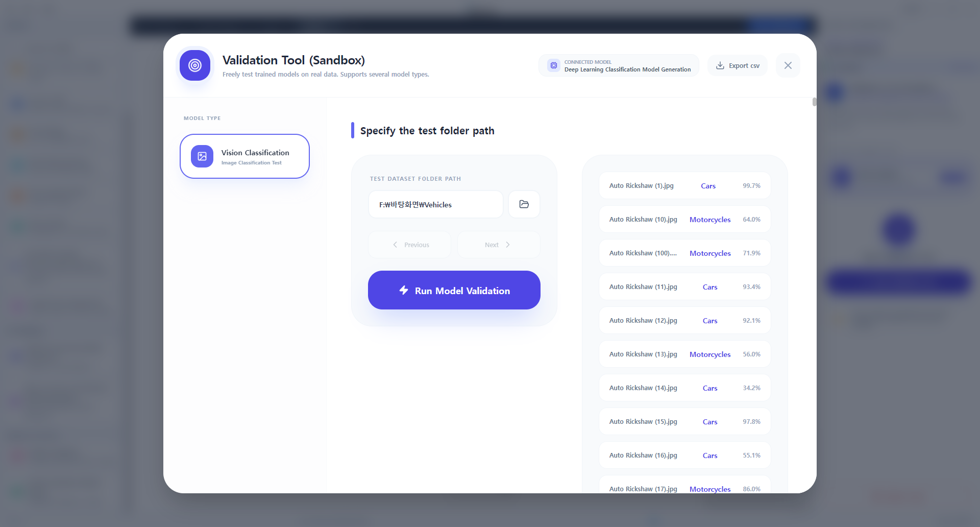Select result row Auto Rickshaw (17).jpg
The image size is (980, 527).
pyautogui.click(x=685, y=485)
